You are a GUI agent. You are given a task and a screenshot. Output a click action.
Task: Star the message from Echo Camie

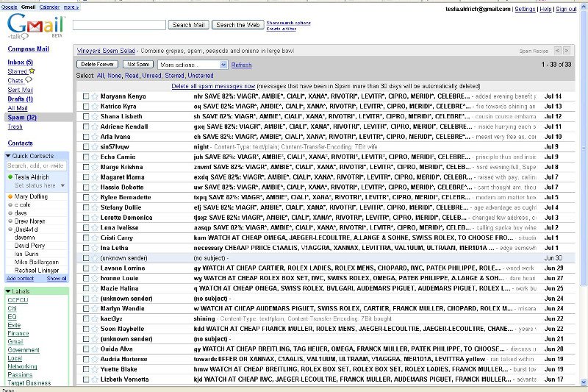click(94, 157)
